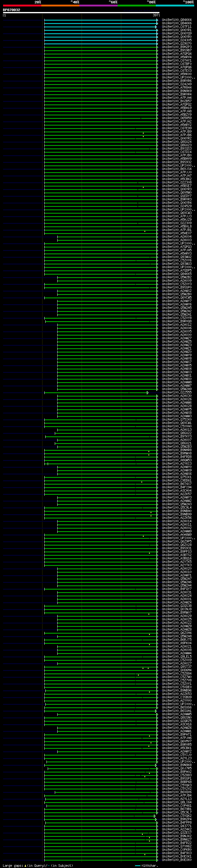
Task: Click hit label UniRef100_B9TKY3
Action: point(176,436)
